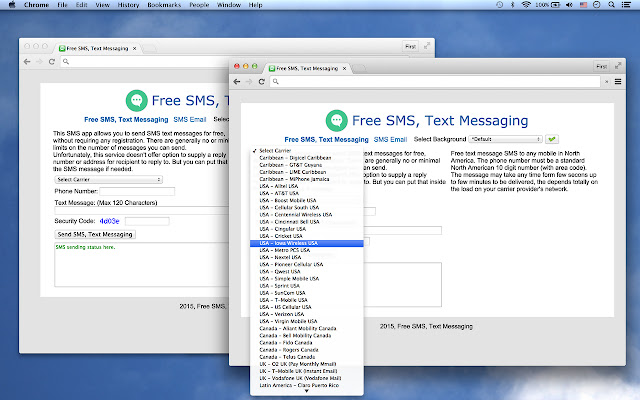Open the History menu
This screenshot has width=640, height=400.
click(129, 5)
